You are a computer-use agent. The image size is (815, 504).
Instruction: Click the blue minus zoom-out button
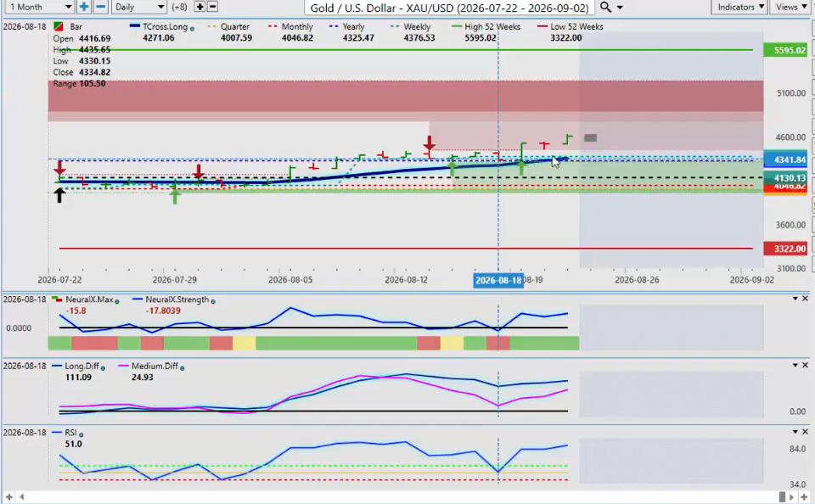coord(101,7)
